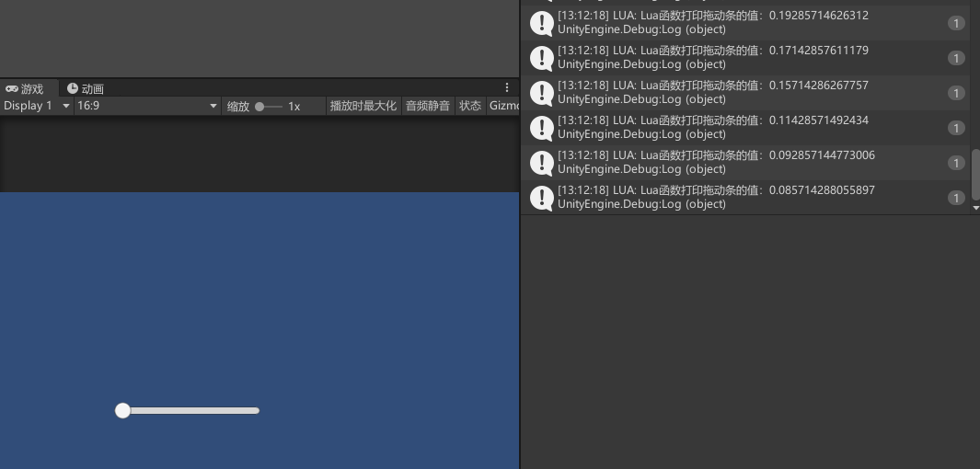Toggle 播放时最大化 in Game view toolbar
The height and width of the screenshot is (469, 980).
click(x=363, y=106)
